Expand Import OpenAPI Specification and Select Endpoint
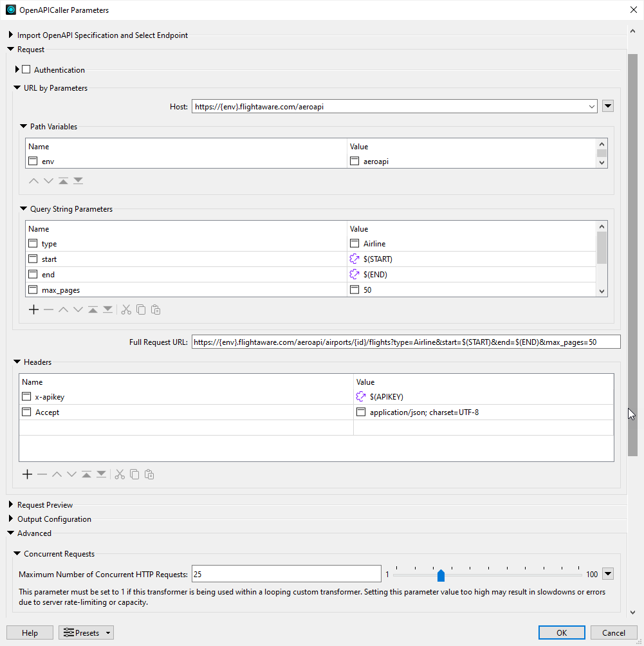This screenshot has width=644, height=646. click(10, 35)
